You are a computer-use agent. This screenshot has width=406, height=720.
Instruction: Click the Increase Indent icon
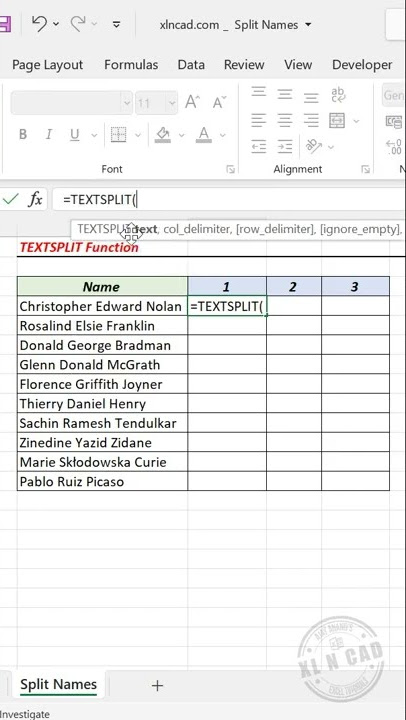pyautogui.click(x=285, y=147)
